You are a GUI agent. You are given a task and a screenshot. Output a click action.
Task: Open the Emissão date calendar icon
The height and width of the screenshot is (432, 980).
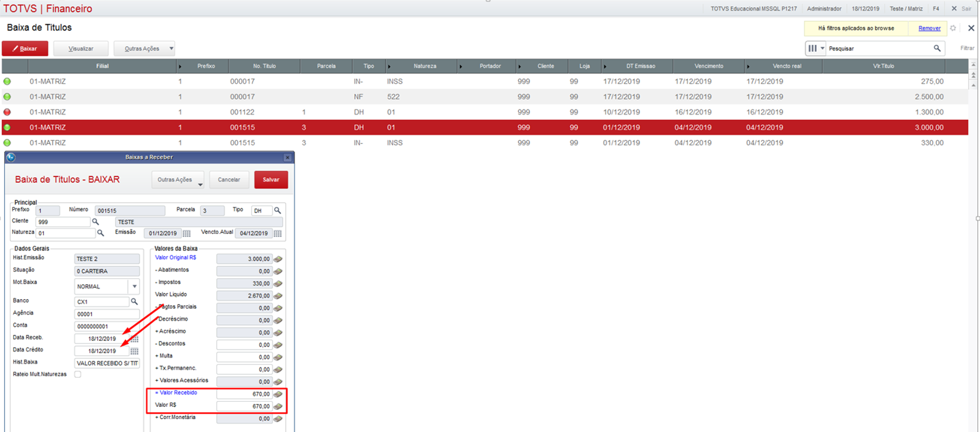pos(186,234)
